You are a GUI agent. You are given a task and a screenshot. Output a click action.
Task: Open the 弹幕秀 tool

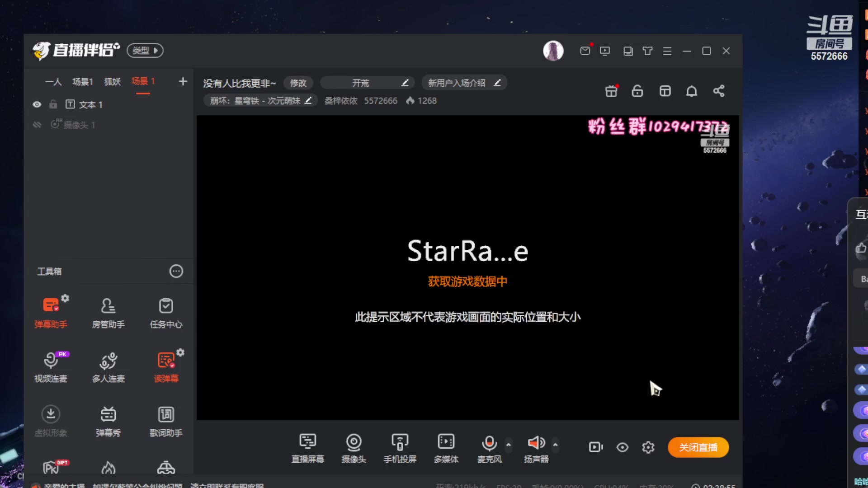coord(108,421)
